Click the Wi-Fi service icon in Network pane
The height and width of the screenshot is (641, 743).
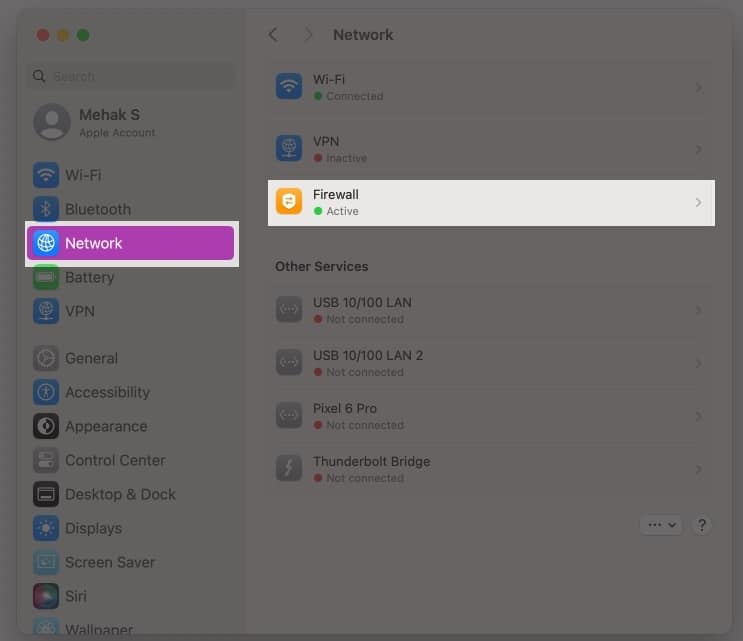coord(289,86)
